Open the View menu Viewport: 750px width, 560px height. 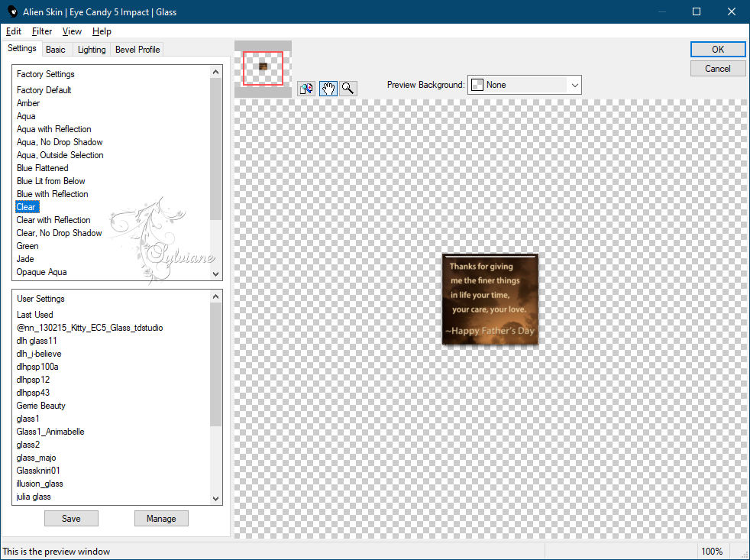click(x=72, y=31)
